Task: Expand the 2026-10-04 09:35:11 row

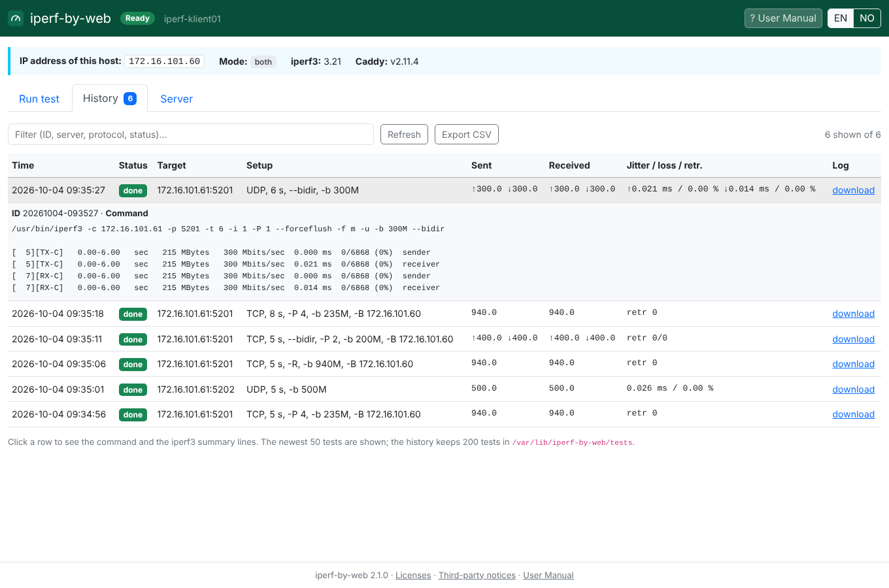Action: tap(444, 339)
